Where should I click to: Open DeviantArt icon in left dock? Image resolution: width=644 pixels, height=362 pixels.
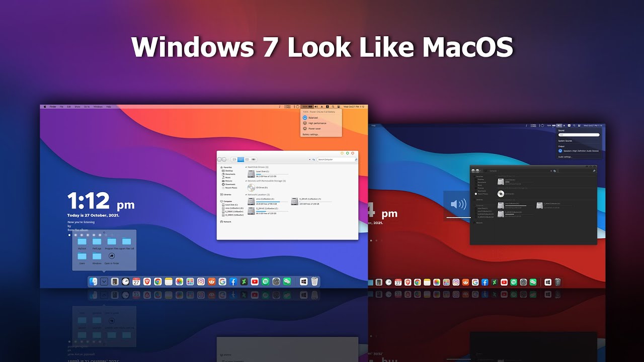pyautogui.click(x=244, y=282)
